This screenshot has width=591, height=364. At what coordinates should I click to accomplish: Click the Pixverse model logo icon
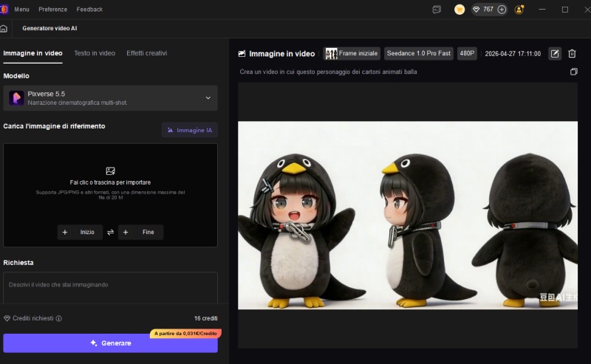point(16,98)
